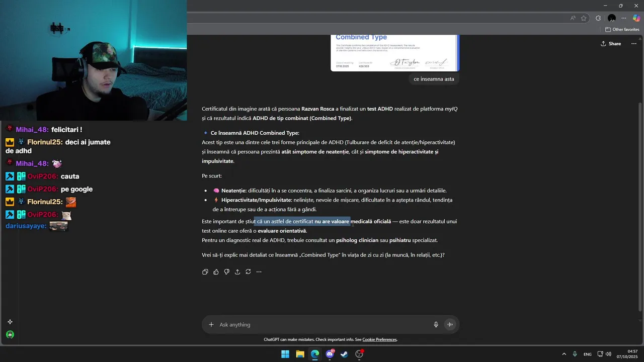The width and height of the screenshot is (644, 362).
Task: Open Steam from the taskbar
Action: click(344, 354)
